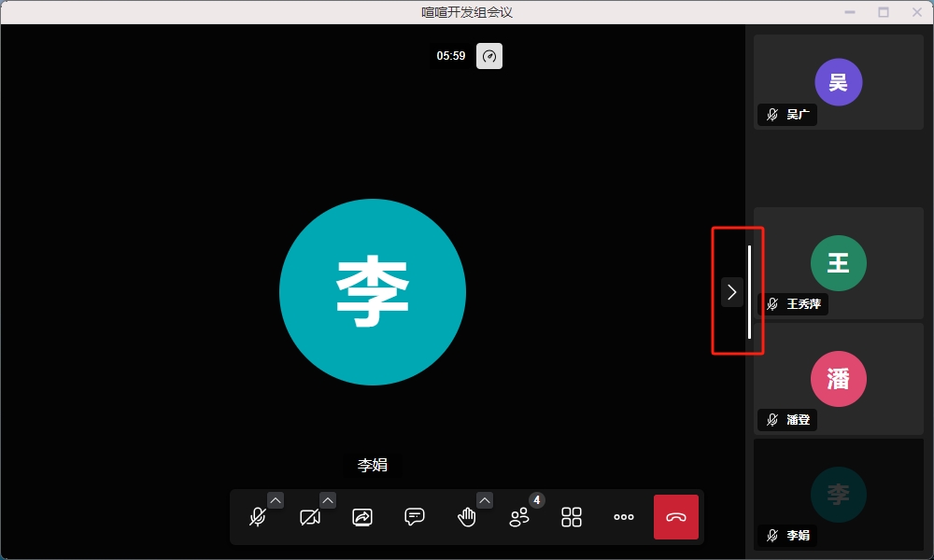This screenshot has height=560, width=934.
Task: Click the filmstrip resize handle bar
Action: pos(749,292)
